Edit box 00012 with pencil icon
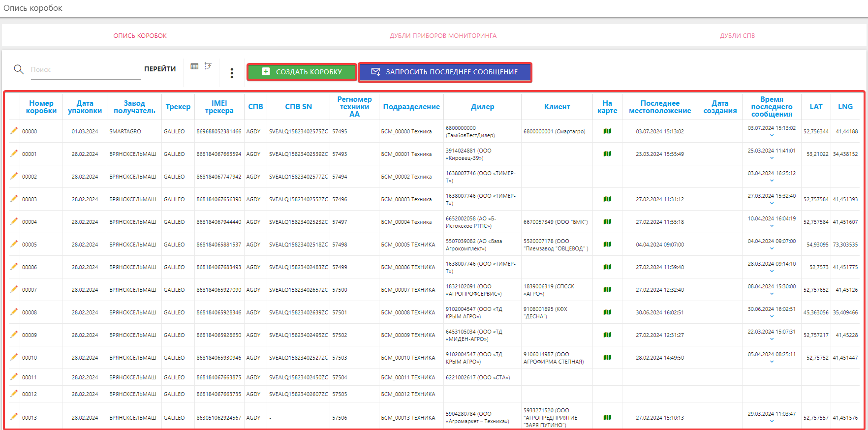Image resolution: width=868 pixels, height=430 pixels. pyautogui.click(x=14, y=394)
